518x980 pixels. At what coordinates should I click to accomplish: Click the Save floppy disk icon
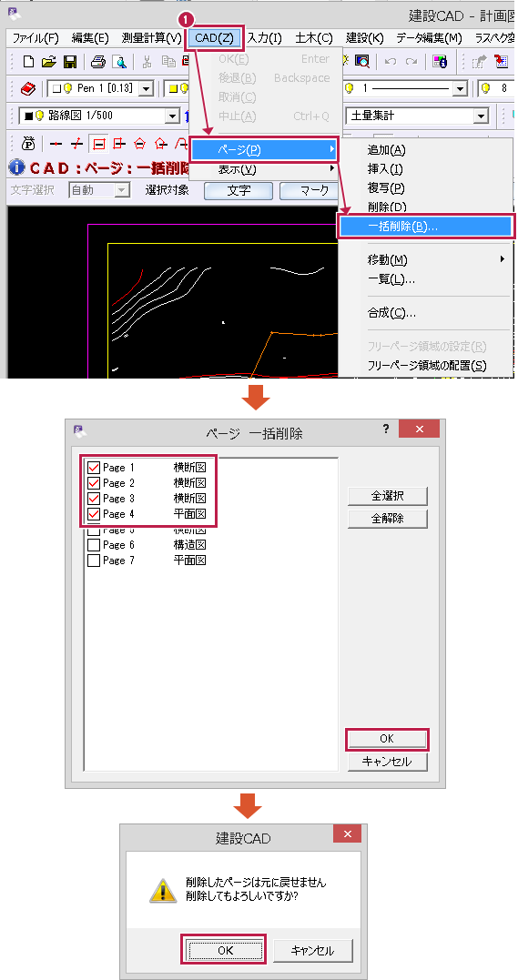[x=70, y=61]
